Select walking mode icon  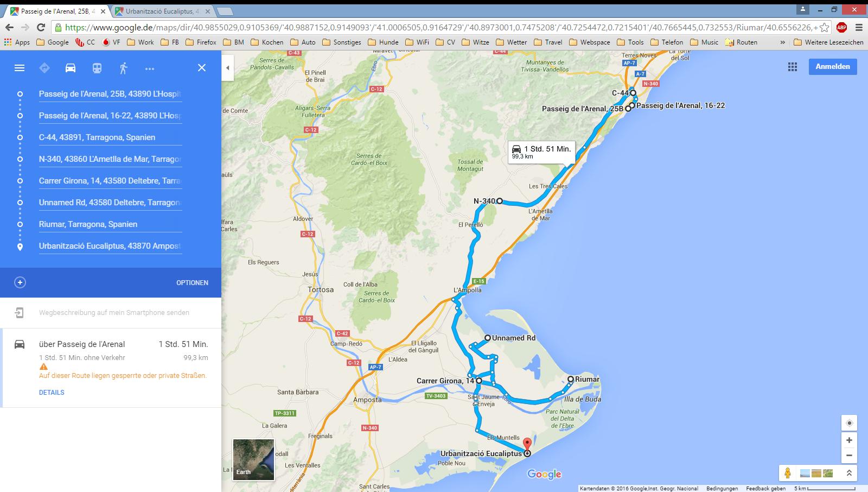click(123, 68)
